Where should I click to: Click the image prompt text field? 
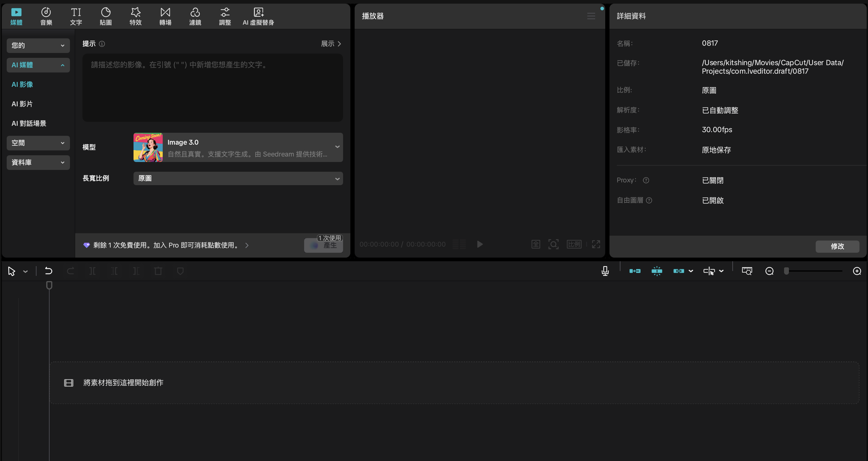[x=212, y=88]
